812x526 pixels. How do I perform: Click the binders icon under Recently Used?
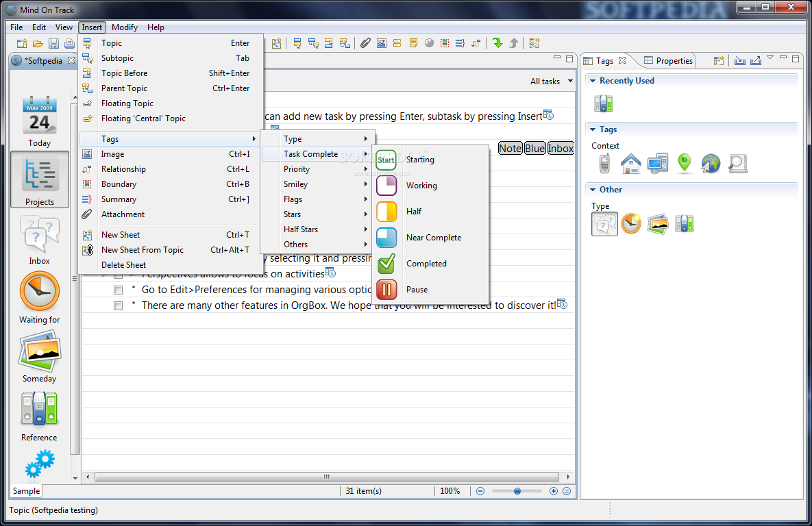coord(603,104)
